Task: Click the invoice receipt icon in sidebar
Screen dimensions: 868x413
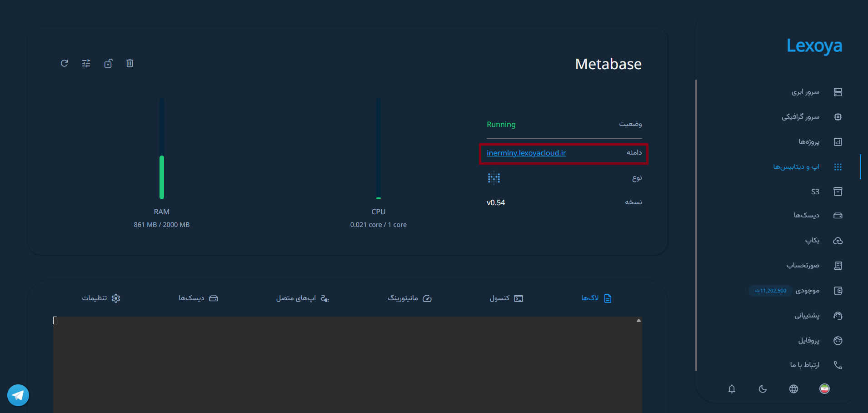Action: point(838,266)
